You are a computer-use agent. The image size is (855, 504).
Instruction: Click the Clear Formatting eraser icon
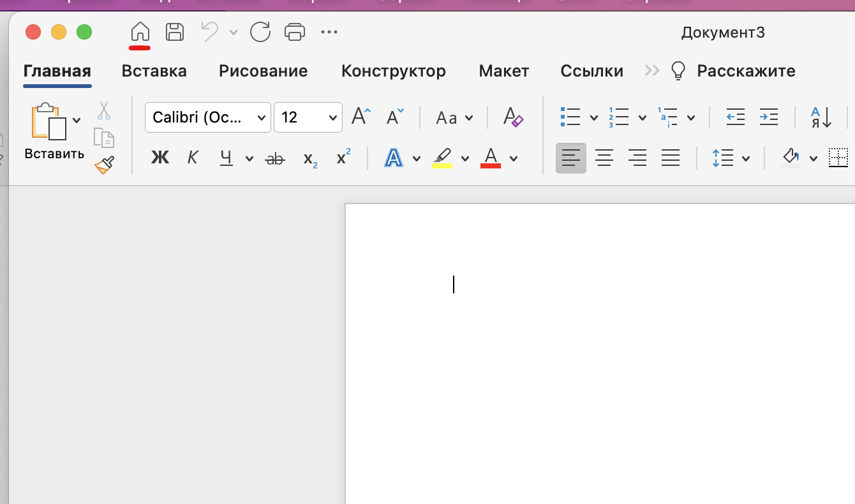pyautogui.click(x=513, y=117)
